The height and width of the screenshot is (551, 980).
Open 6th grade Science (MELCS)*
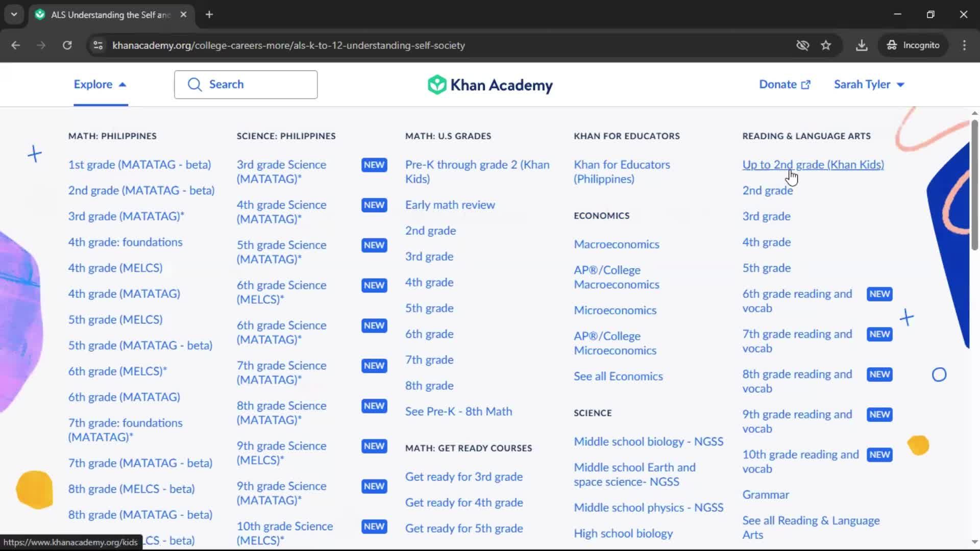coord(281,292)
